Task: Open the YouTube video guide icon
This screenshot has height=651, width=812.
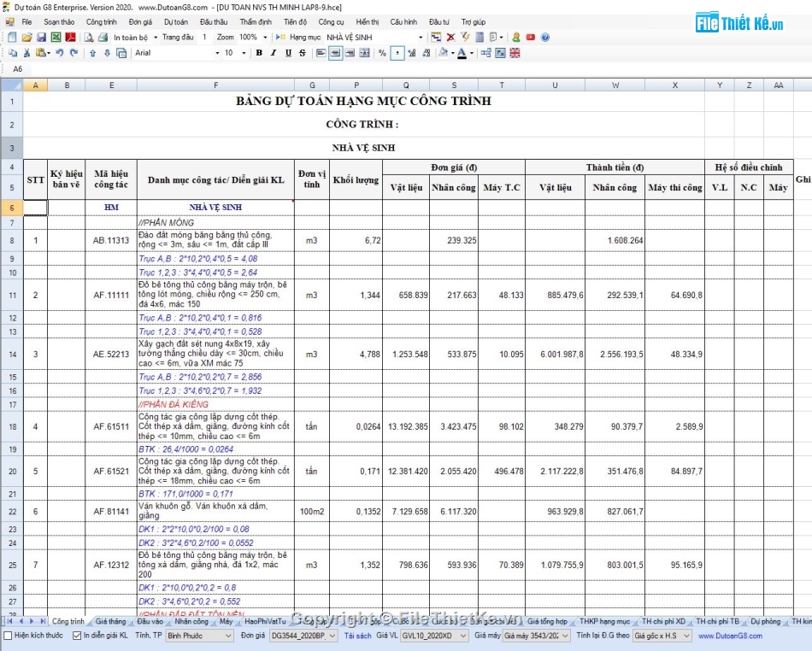Action: pyautogui.click(x=530, y=38)
